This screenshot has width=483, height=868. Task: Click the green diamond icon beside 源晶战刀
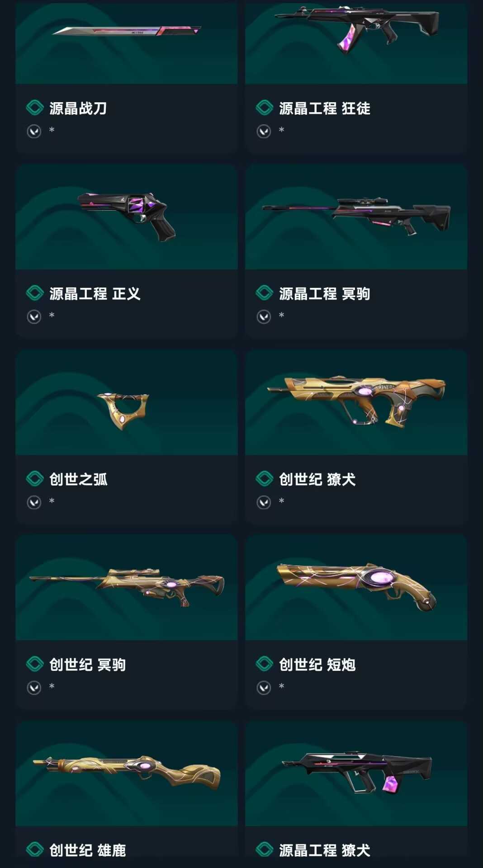[x=35, y=108]
